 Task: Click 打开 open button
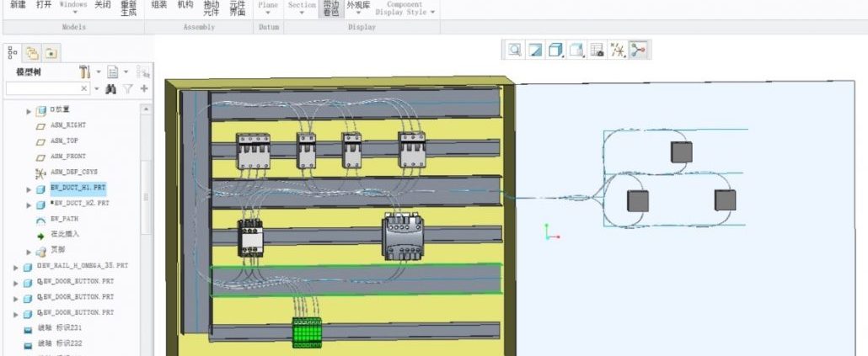[x=45, y=4]
